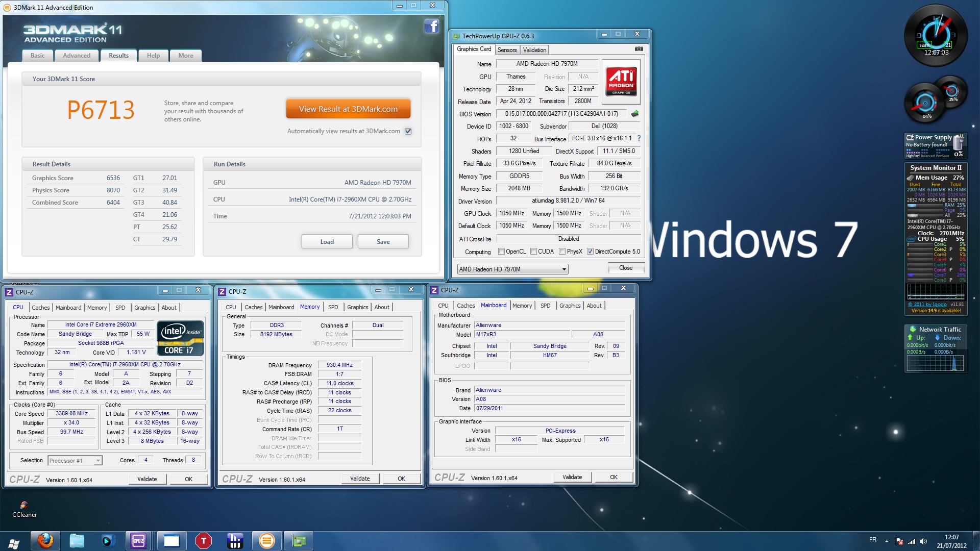
Task: Click the Network Traffic graph gadget
Action: 935,363
